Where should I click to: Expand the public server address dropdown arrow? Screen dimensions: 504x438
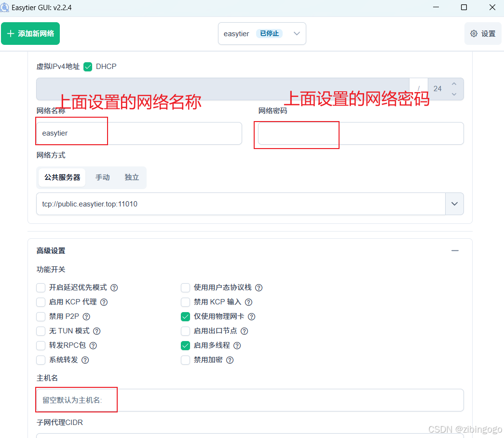coord(454,204)
